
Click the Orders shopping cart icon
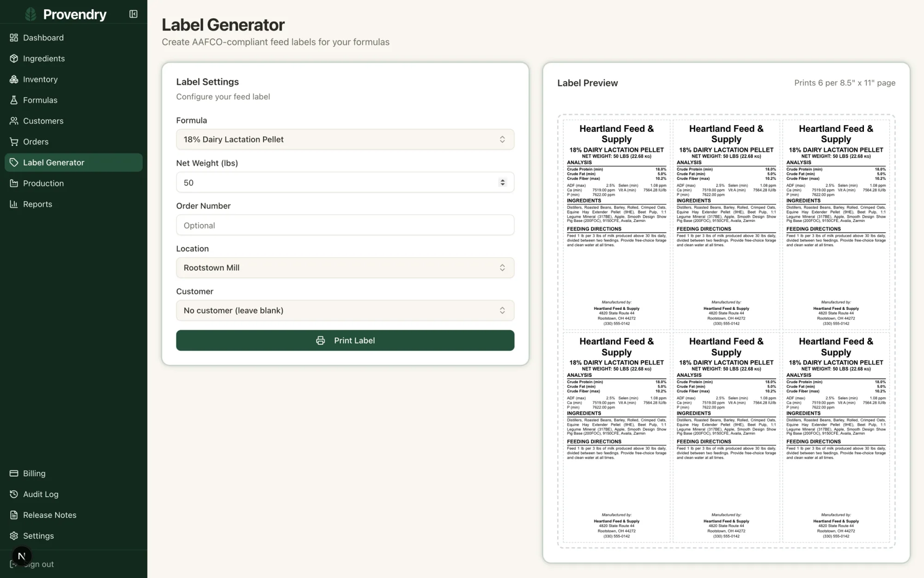click(14, 141)
